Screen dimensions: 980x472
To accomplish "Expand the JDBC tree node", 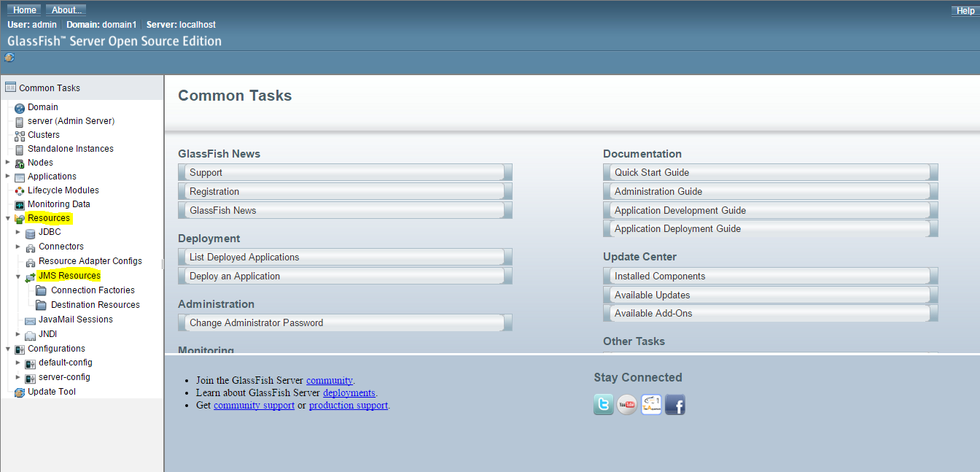I will click(18, 232).
